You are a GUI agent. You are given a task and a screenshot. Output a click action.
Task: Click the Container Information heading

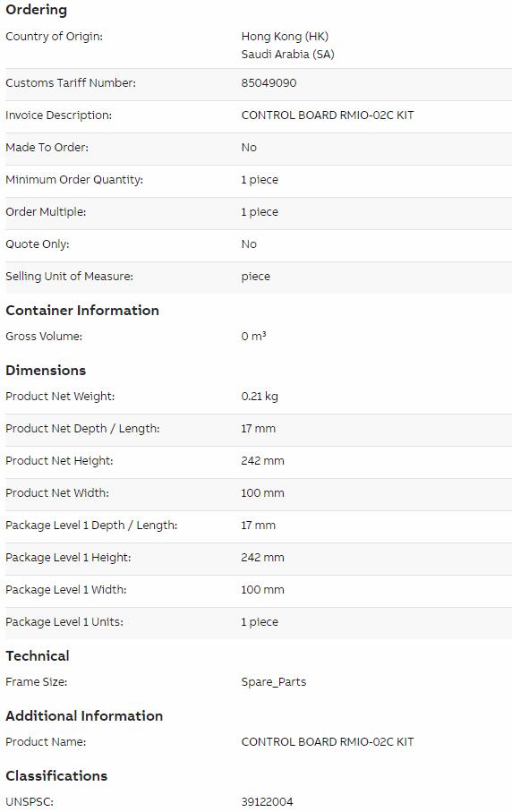[x=82, y=310]
